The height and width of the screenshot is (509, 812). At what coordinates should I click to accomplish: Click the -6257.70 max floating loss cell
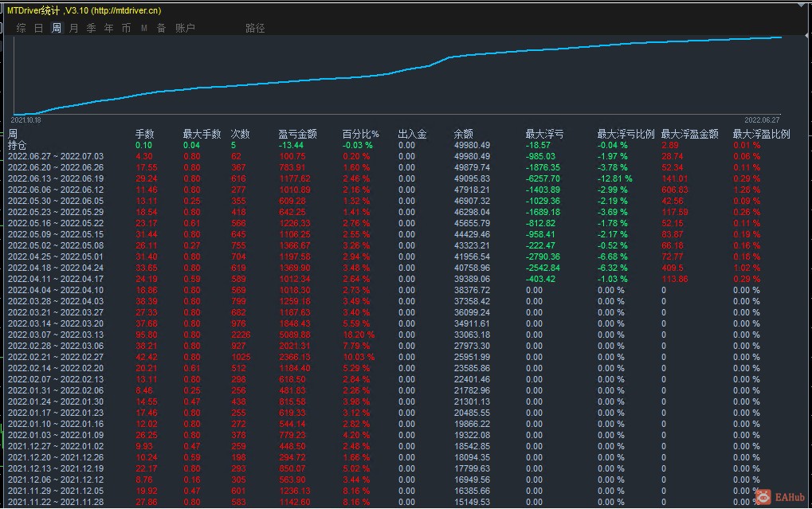pyautogui.click(x=543, y=178)
